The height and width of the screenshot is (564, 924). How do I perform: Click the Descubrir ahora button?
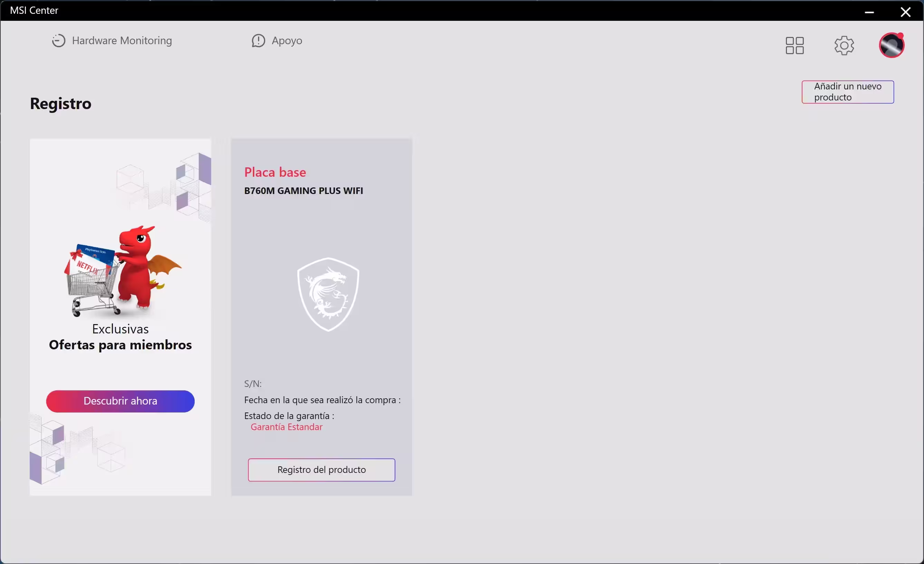click(x=121, y=401)
